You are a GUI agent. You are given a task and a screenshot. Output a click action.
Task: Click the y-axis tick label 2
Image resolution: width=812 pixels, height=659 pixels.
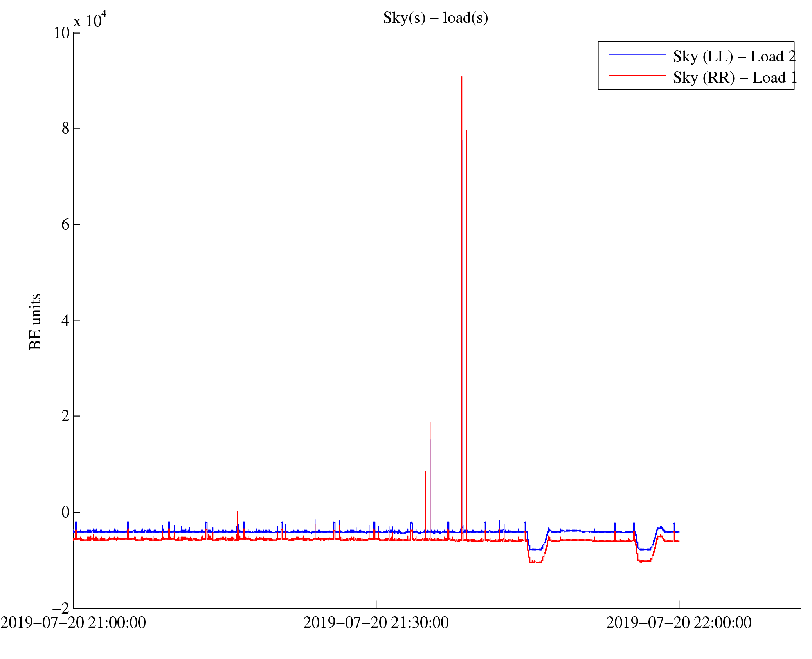[x=65, y=416]
